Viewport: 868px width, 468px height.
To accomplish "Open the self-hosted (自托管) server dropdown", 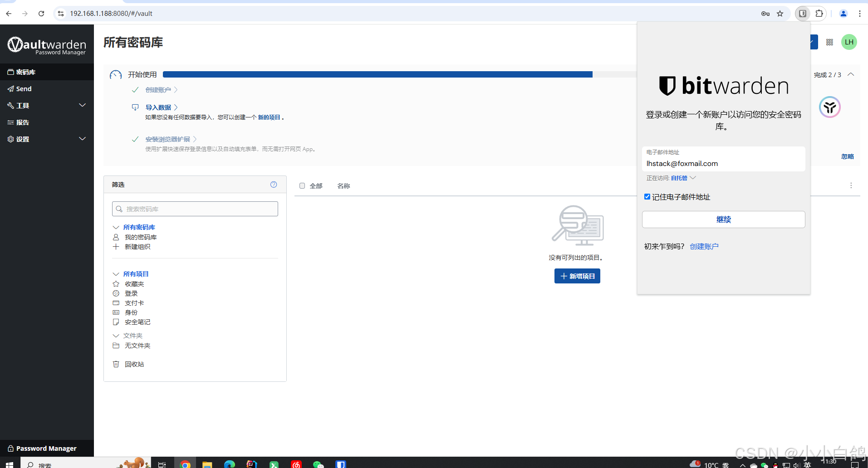I will coord(683,178).
